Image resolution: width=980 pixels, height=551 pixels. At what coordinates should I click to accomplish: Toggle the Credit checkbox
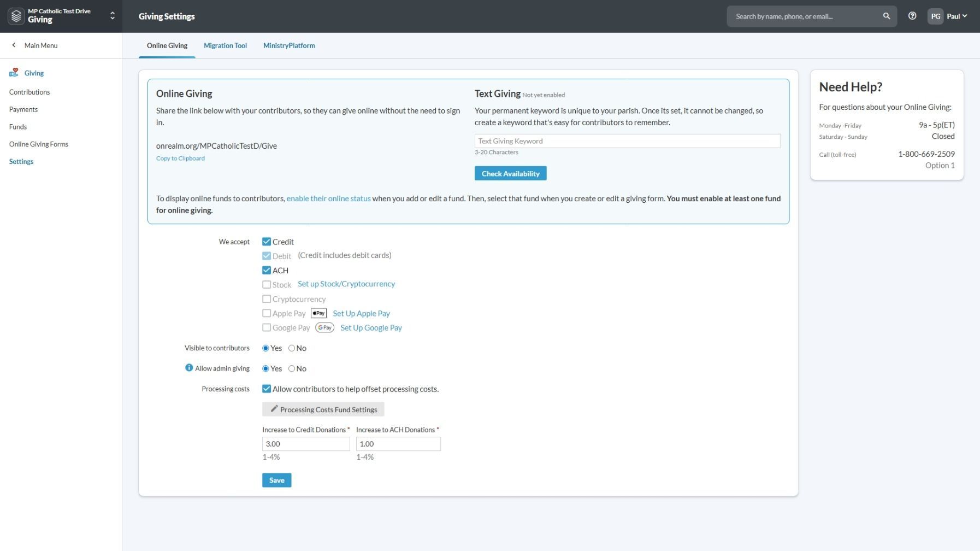coord(267,242)
